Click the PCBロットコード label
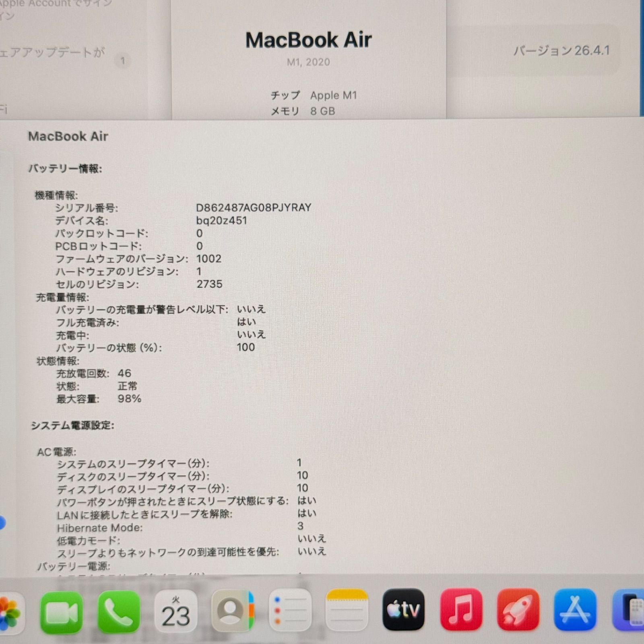 point(98,246)
